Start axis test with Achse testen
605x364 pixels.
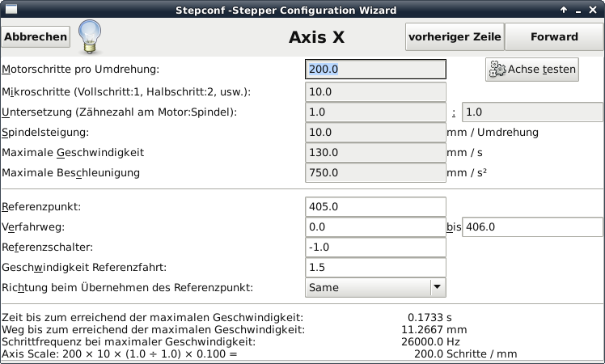pos(532,70)
